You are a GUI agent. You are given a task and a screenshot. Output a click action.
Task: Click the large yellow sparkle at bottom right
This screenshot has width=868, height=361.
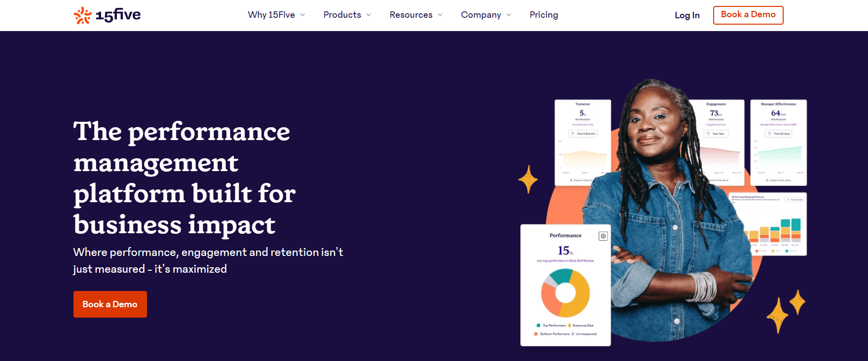(x=778, y=315)
